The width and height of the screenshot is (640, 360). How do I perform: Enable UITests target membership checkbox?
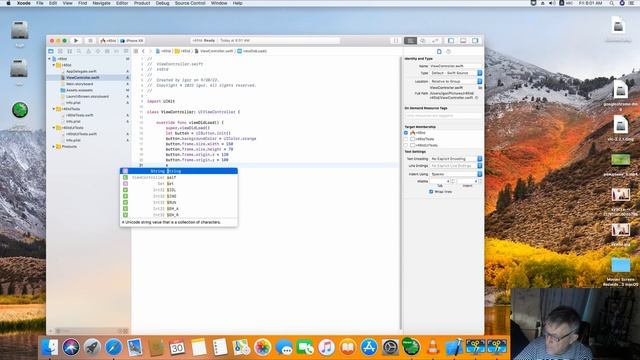click(x=406, y=145)
